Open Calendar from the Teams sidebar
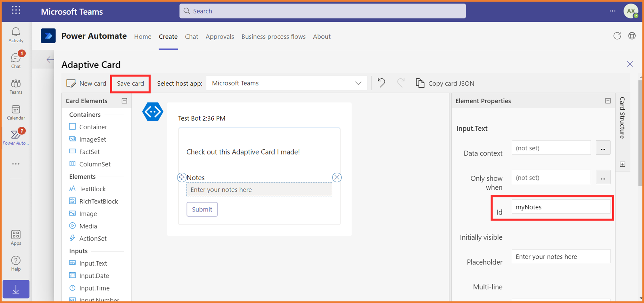644x303 pixels. coord(16,112)
